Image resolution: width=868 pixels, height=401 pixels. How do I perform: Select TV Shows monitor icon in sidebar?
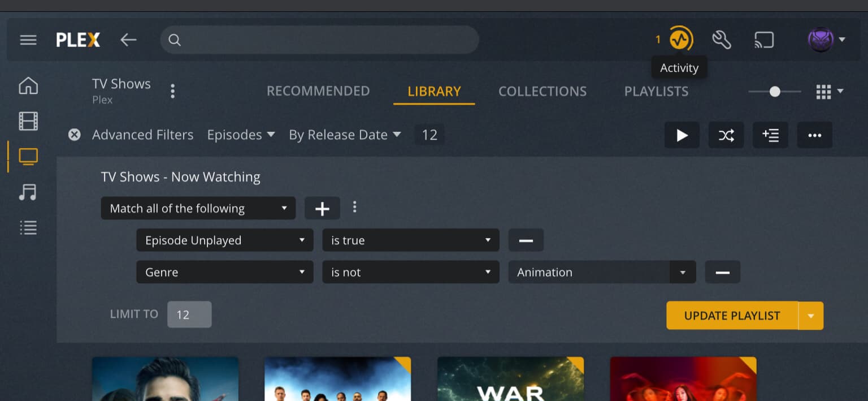[28, 156]
